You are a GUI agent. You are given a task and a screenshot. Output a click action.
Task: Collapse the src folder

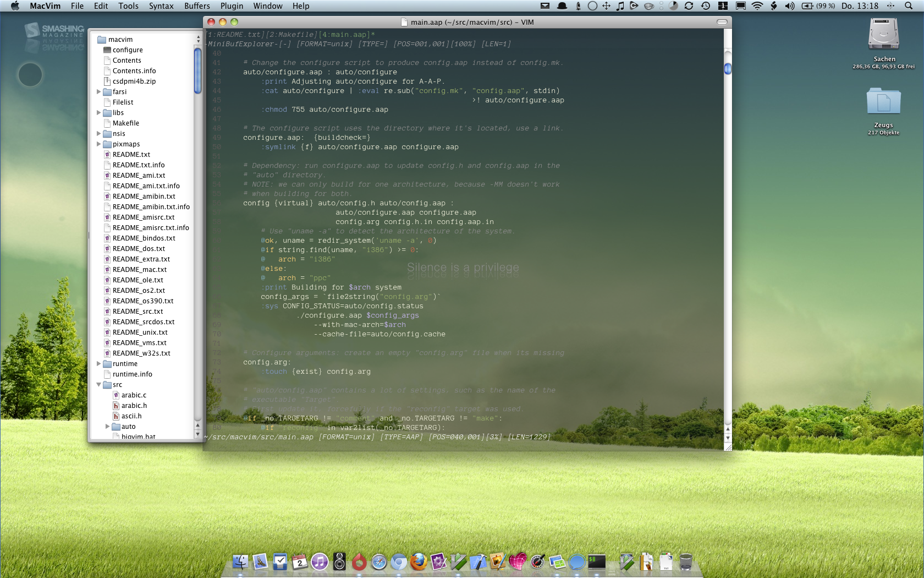click(99, 385)
